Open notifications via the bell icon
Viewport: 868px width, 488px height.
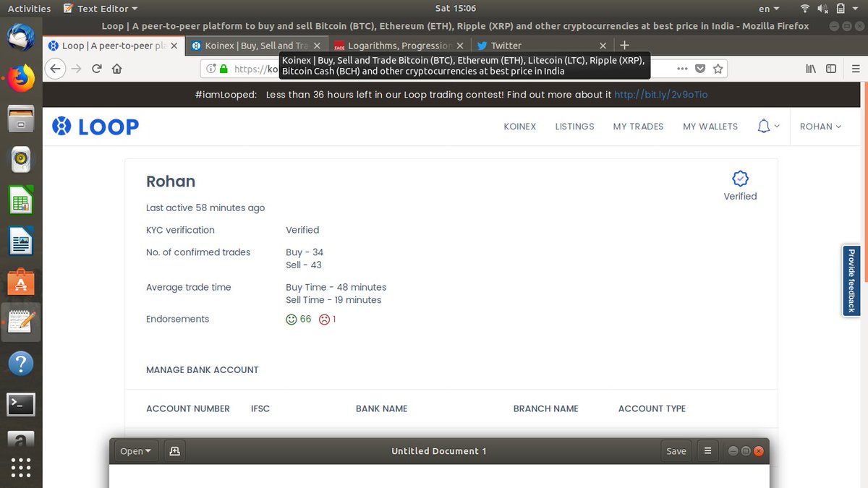click(x=764, y=126)
